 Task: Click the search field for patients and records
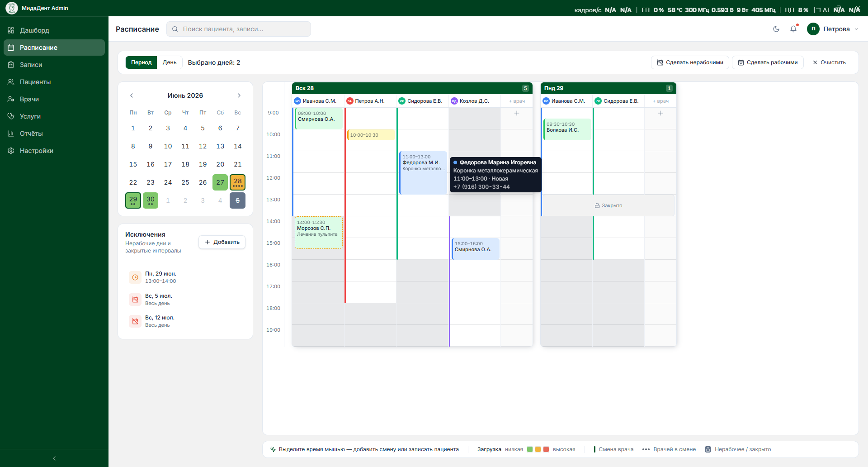[239, 29]
